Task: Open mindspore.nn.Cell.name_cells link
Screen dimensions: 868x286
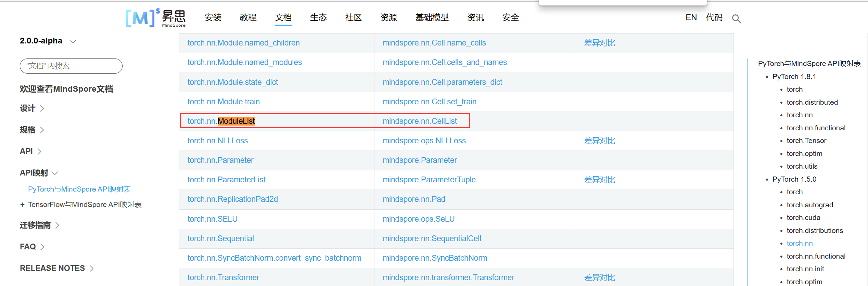Action: point(434,43)
